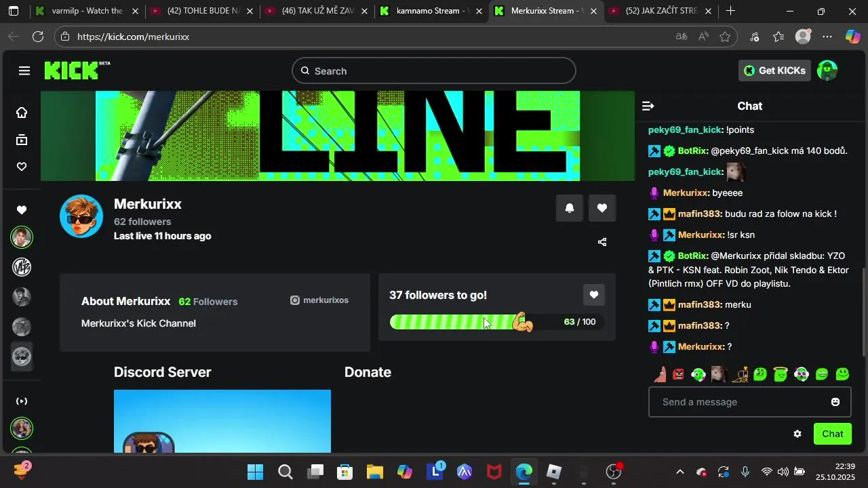The image size is (868, 488).
Task: Show hidden system tray icons
Action: [x=680, y=472]
